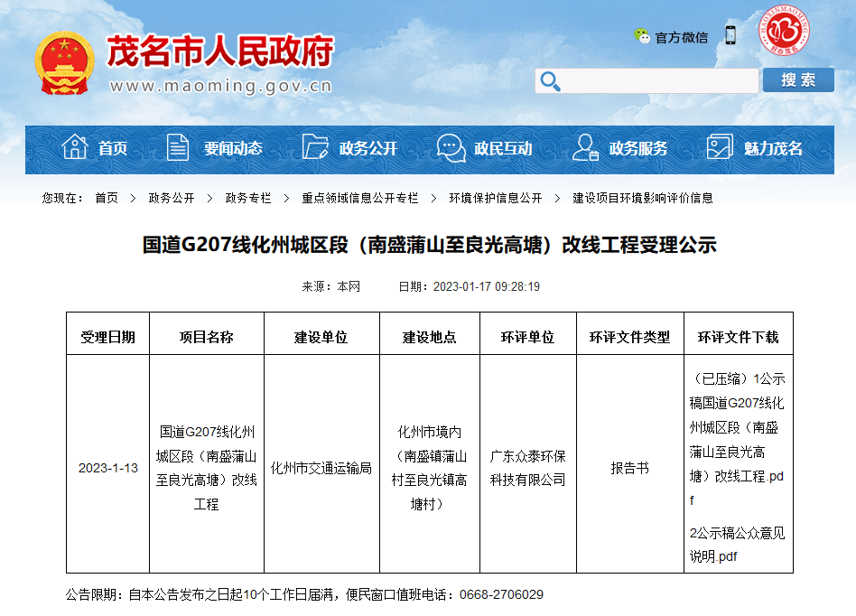Open breadcrumb link 建设项目环境影响评价信息

pyautogui.click(x=640, y=196)
